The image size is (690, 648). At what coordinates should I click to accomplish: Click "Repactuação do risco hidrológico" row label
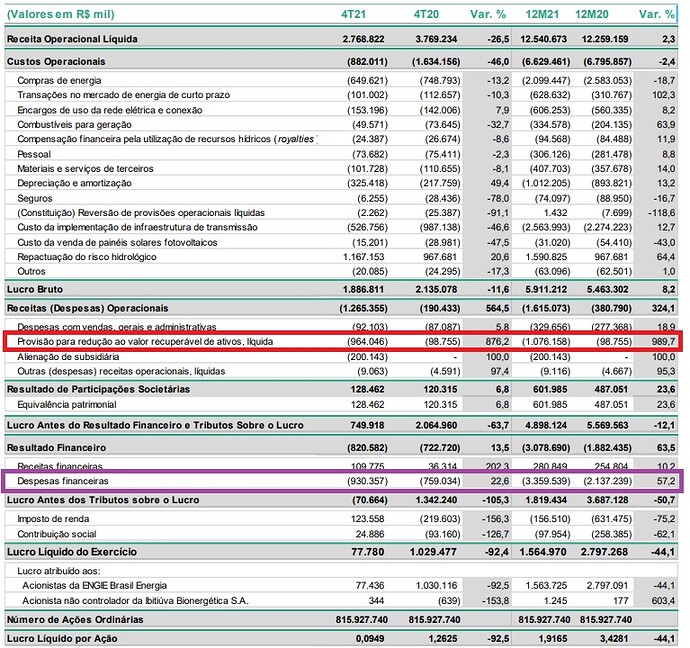(87, 257)
